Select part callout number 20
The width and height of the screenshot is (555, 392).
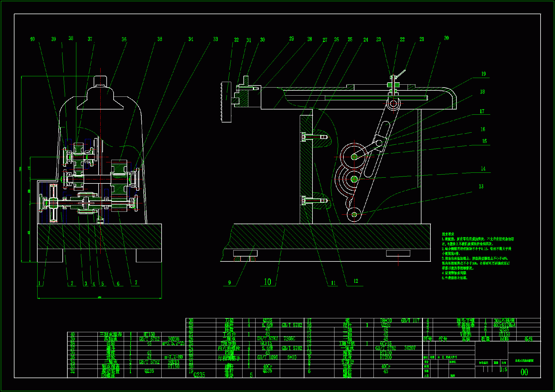click(x=446, y=38)
